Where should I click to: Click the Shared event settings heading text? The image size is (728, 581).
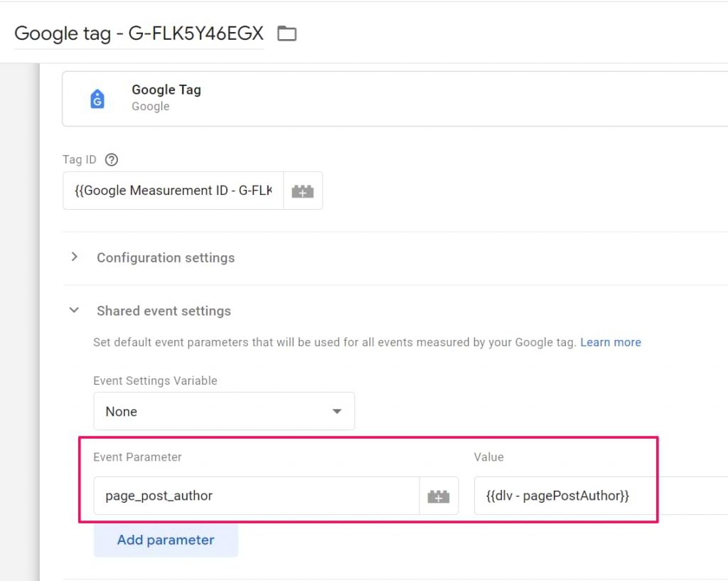coord(164,311)
